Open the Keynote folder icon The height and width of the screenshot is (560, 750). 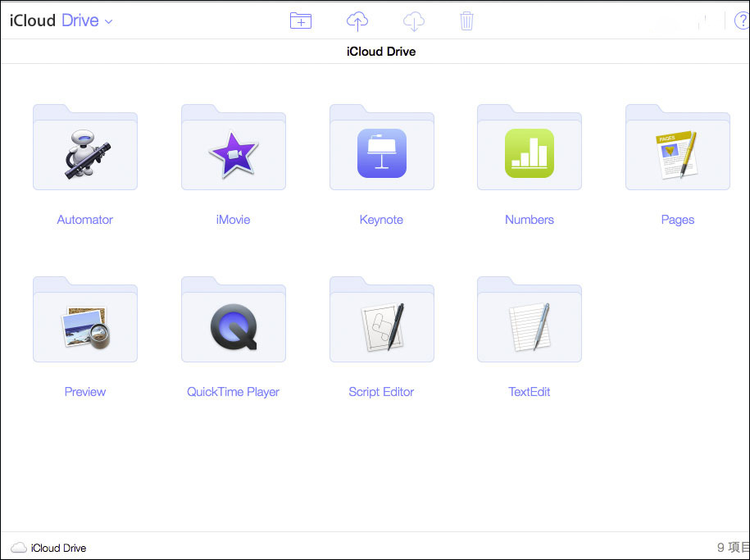point(382,148)
